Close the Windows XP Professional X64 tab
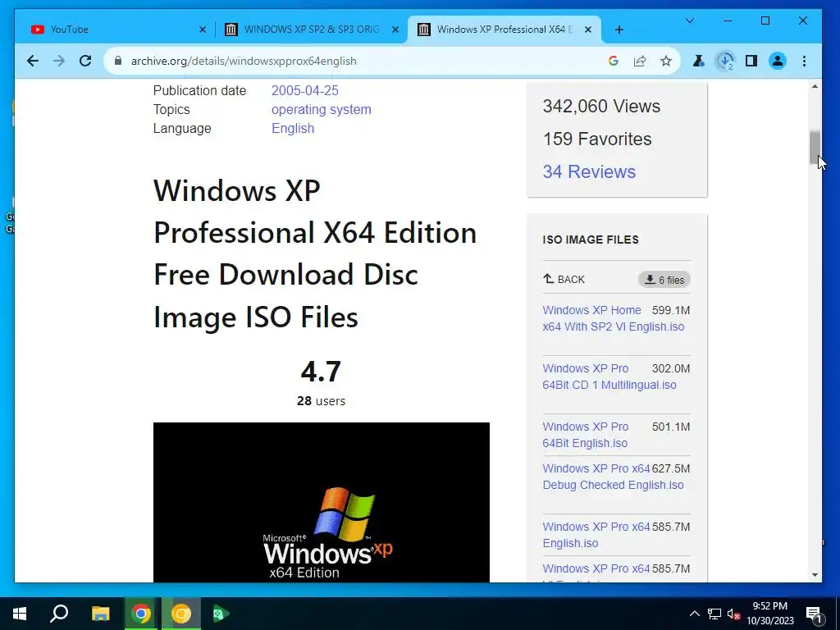 [x=588, y=30]
